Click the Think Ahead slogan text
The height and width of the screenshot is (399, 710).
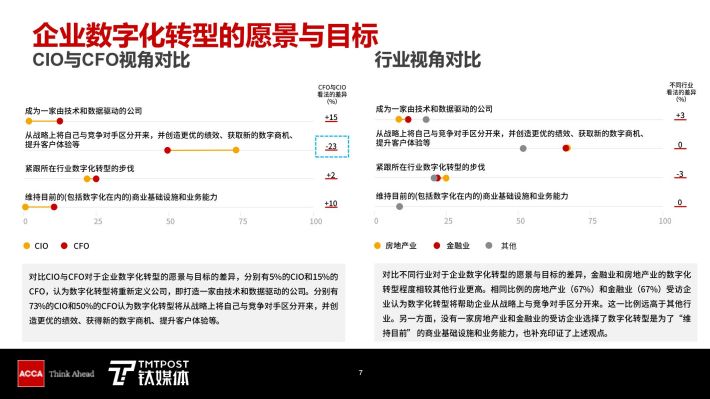[x=72, y=374]
